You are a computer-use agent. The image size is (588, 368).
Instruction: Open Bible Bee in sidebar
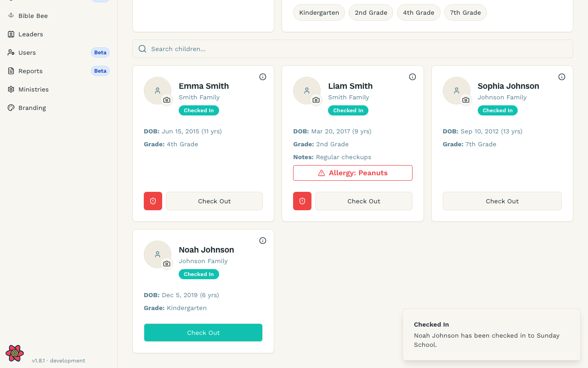point(59,16)
